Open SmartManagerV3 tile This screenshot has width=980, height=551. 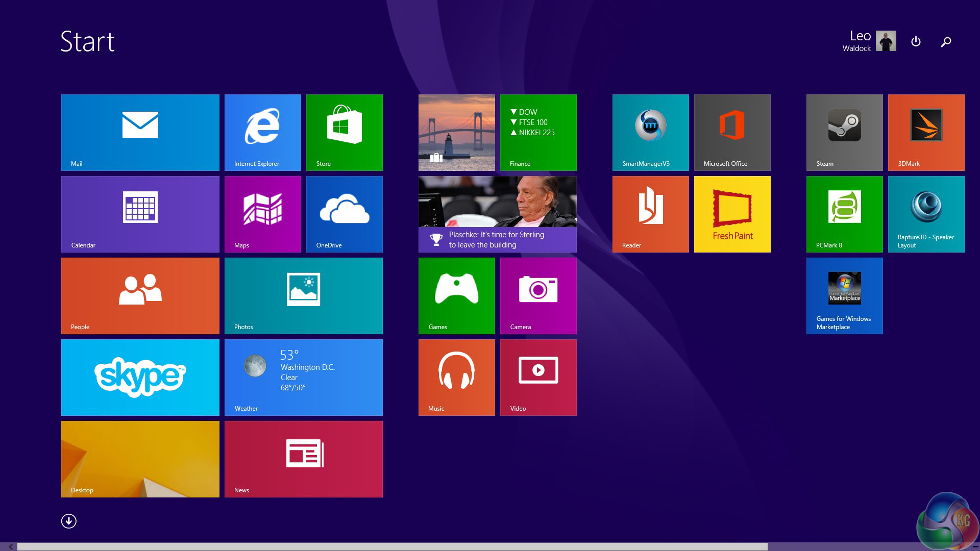coord(650,132)
